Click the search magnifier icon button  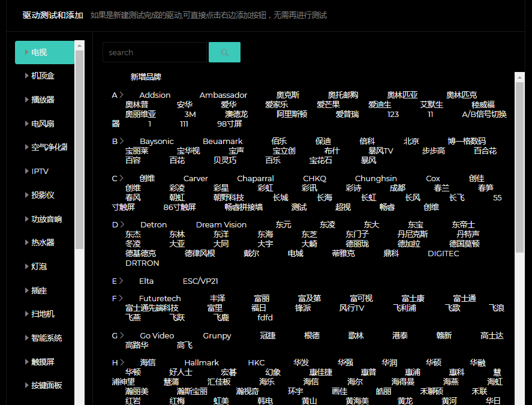tap(224, 52)
